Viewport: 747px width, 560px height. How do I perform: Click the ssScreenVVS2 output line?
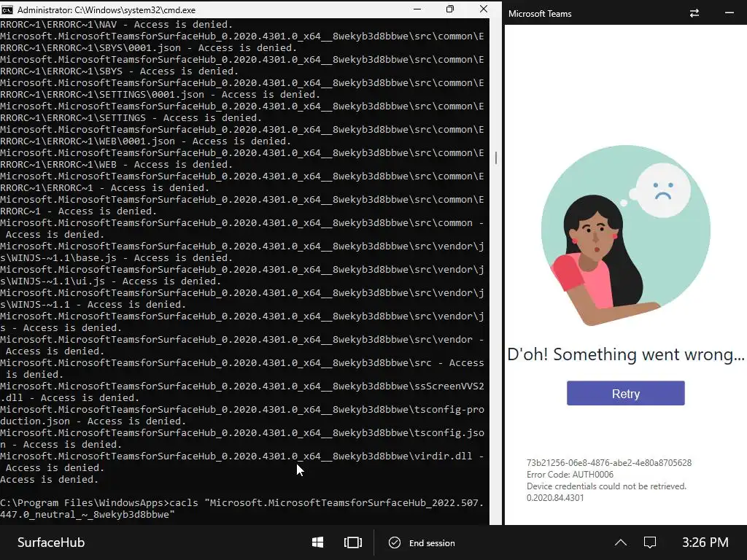241,392
